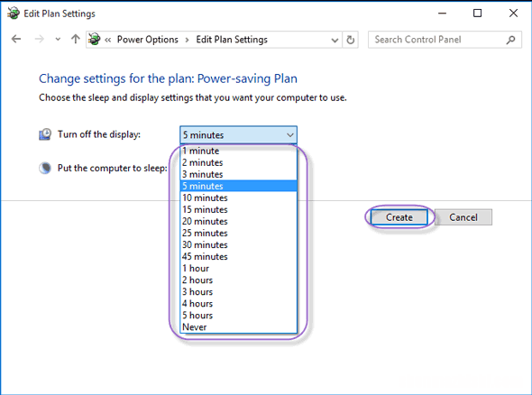This screenshot has height=395, width=532.
Task: Click the Edit Plan Settings title icon
Action: (14, 14)
